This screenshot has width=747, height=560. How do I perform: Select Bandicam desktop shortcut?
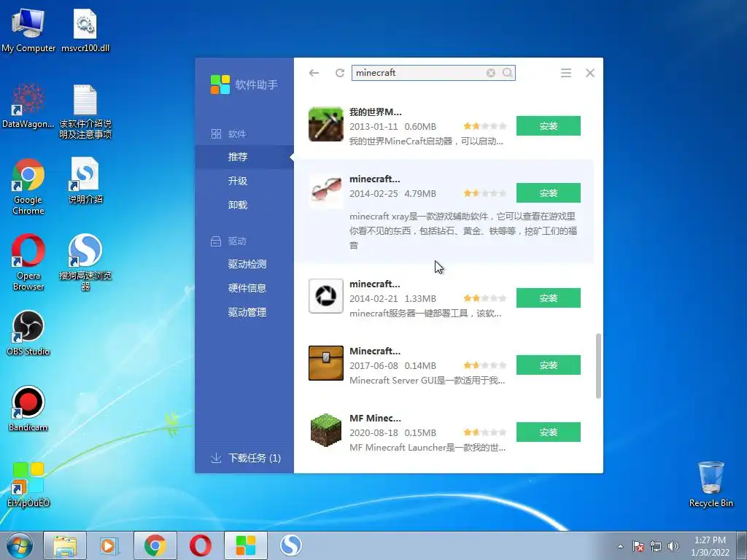[x=28, y=409]
